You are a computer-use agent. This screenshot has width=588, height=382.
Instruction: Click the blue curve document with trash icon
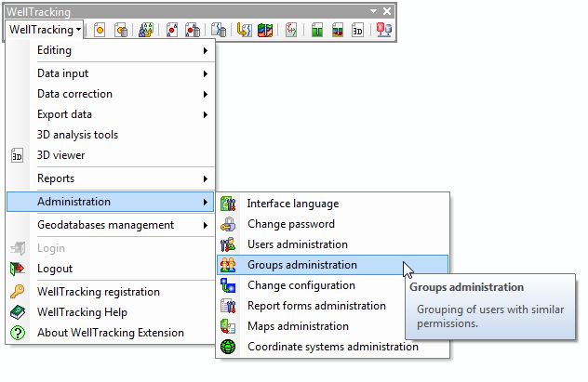pyautogui.click(x=219, y=30)
